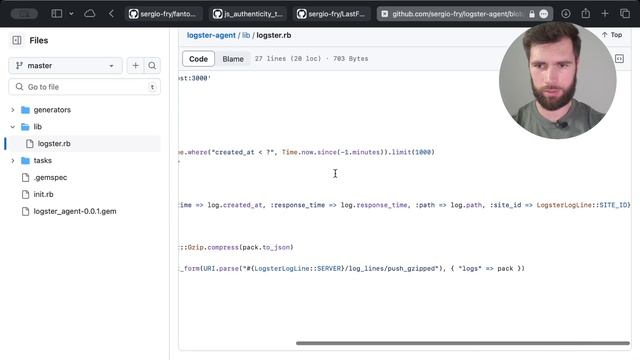Click the lib breadcrumb link
This screenshot has height=360, width=640.
246,35
